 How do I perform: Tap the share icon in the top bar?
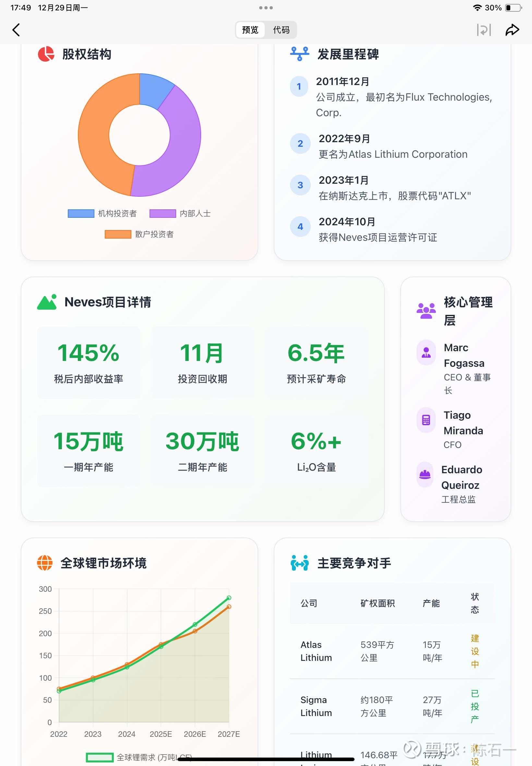[x=512, y=30]
